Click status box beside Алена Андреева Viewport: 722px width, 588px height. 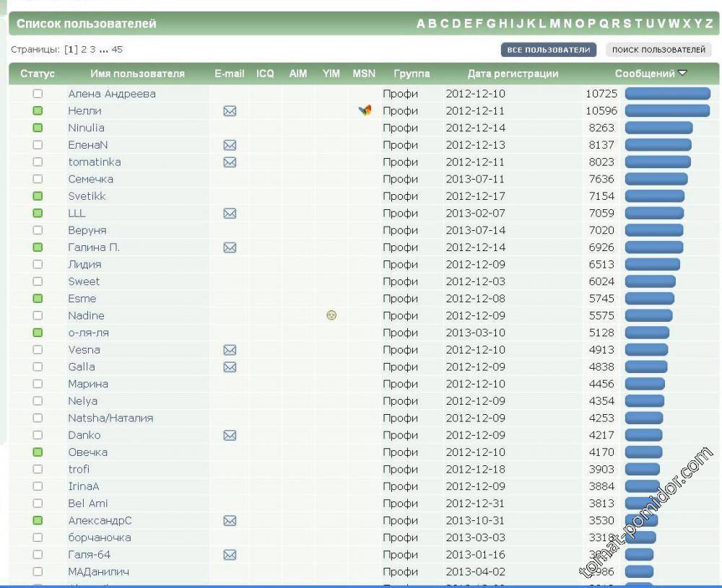tap(38, 94)
